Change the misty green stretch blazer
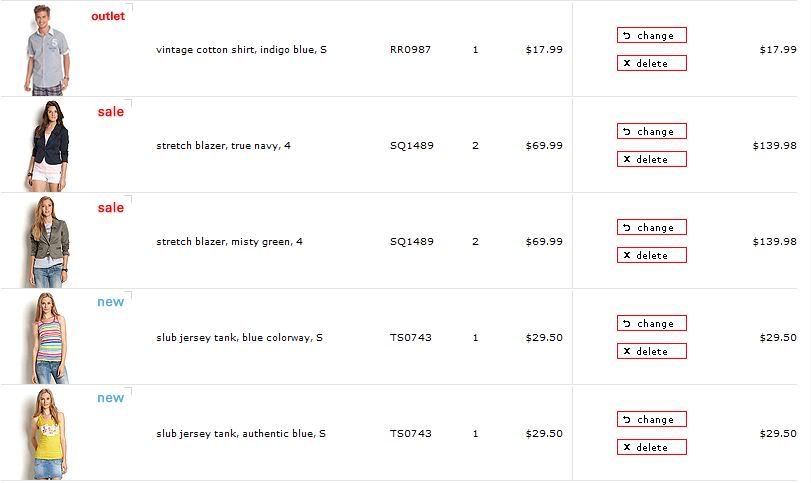811x483 pixels. pos(652,227)
